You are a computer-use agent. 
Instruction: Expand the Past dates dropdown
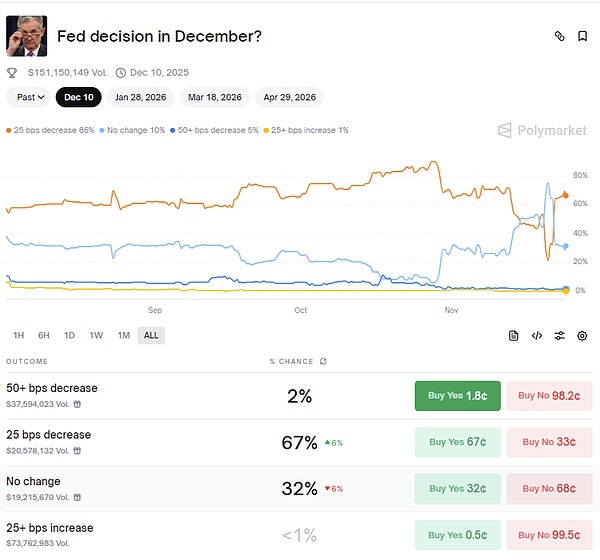click(27, 97)
